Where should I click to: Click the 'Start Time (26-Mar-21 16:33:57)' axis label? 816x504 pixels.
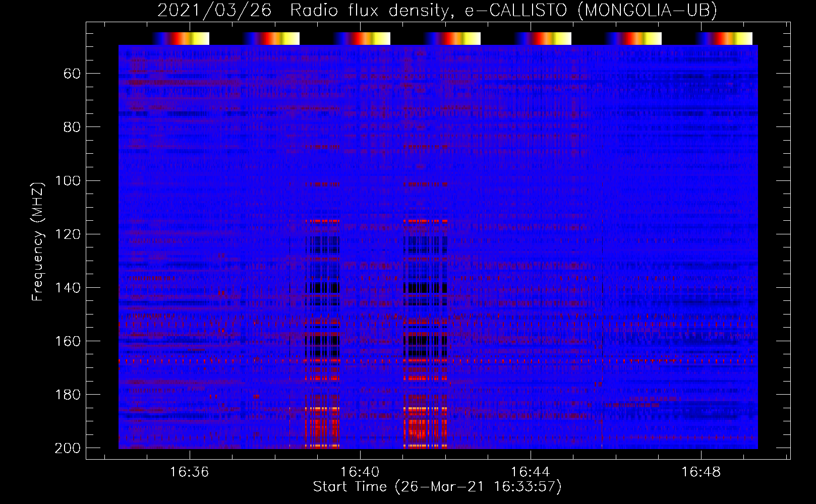point(437,486)
